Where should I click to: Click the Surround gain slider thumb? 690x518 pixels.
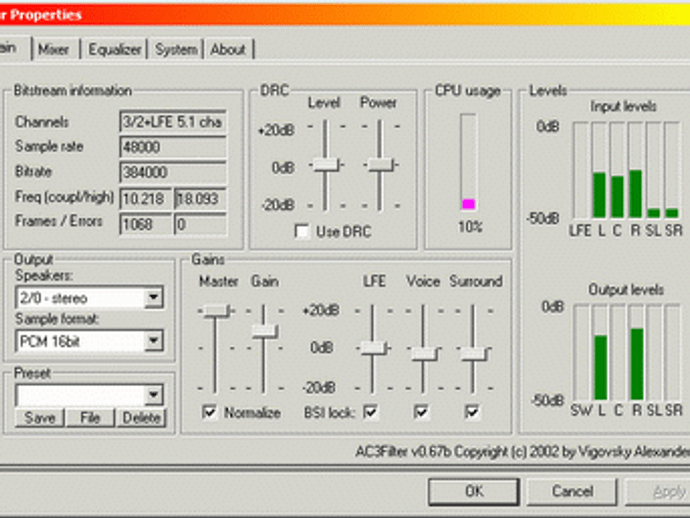click(474, 353)
